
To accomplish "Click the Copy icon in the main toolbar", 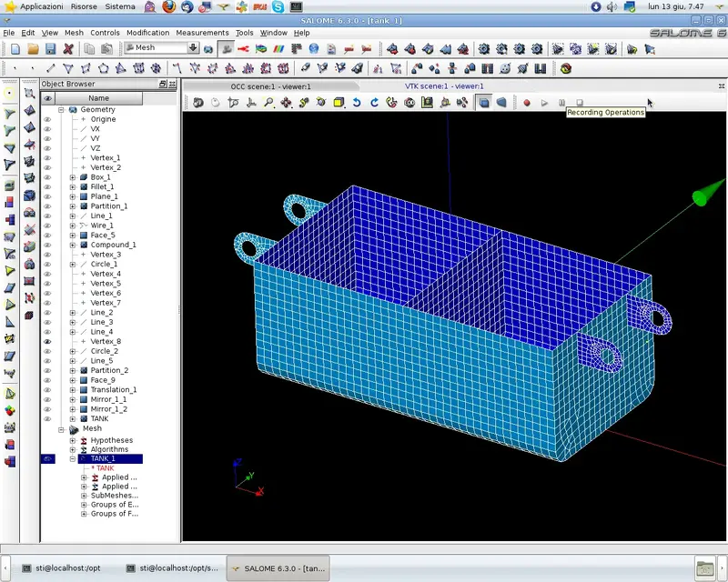I will point(89,49).
